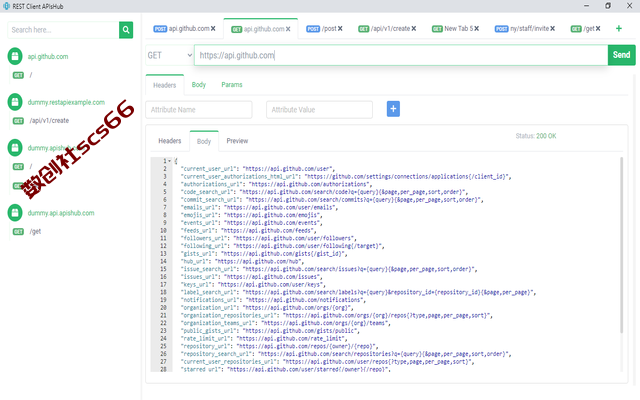Click the 'Status: 200 OK' text

[x=536, y=136]
